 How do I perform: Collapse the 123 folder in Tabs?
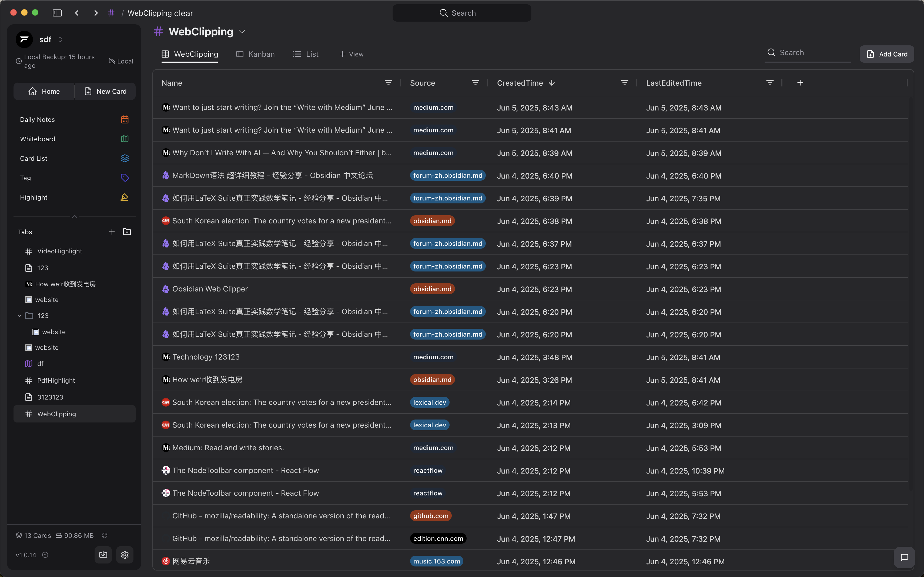coord(19,316)
